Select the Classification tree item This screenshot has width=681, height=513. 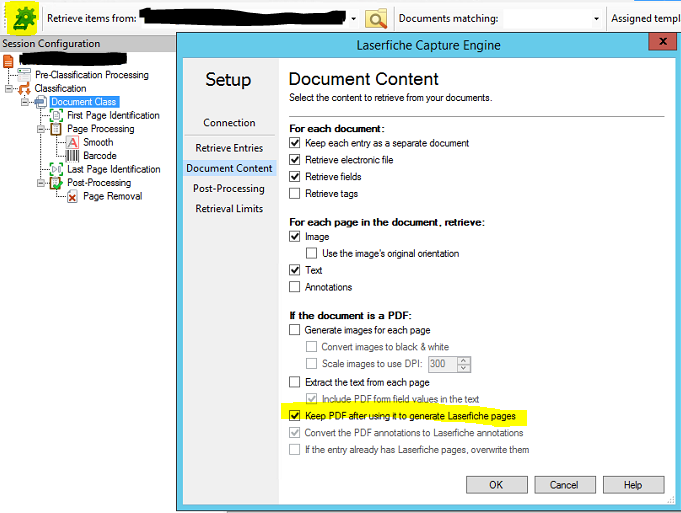[x=60, y=89]
